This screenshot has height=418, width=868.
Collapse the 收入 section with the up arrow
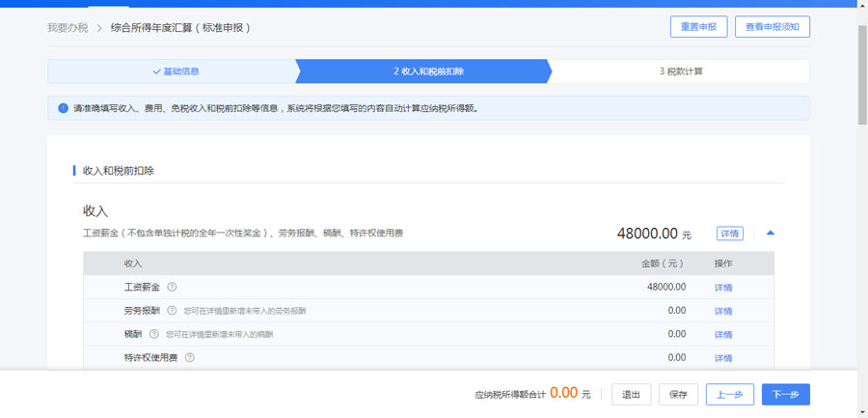point(770,233)
